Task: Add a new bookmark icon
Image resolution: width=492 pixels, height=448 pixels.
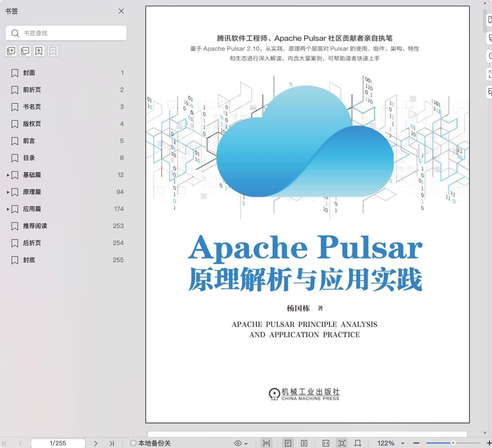Action: pyautogui.click(x=39, y=51)
